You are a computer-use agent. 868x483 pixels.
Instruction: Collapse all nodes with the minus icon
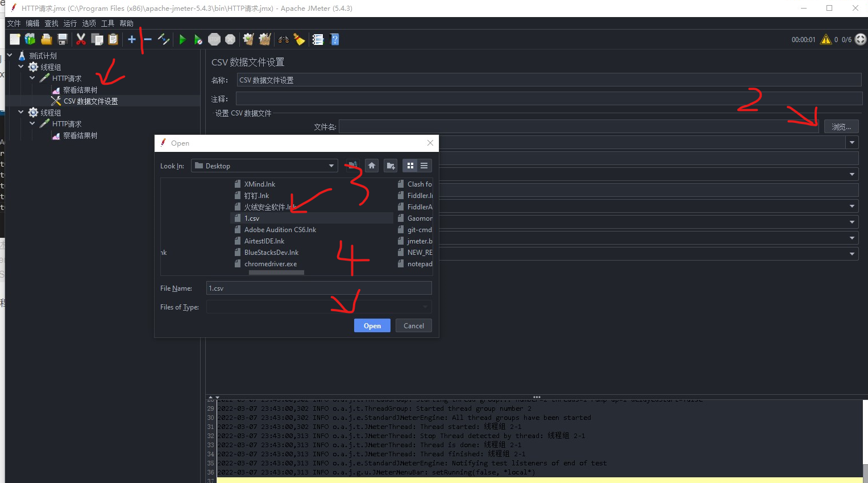pyautogui.click(x=148, y=39)
